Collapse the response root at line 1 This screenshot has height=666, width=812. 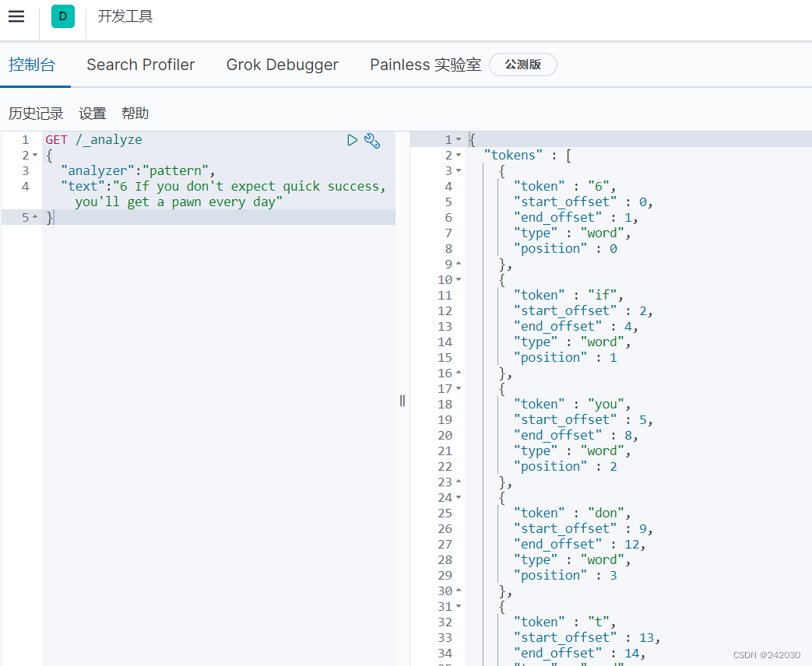pos(459,140)
